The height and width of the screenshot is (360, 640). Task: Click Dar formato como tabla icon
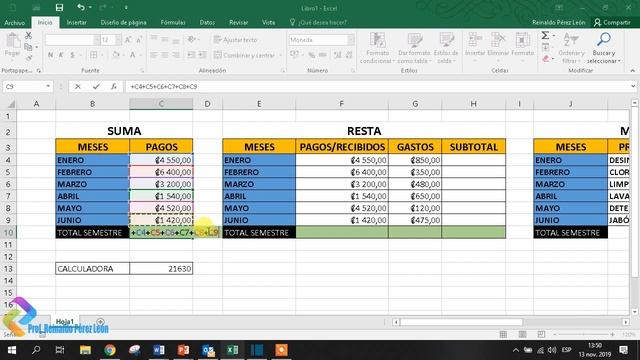tap(415, 41)
